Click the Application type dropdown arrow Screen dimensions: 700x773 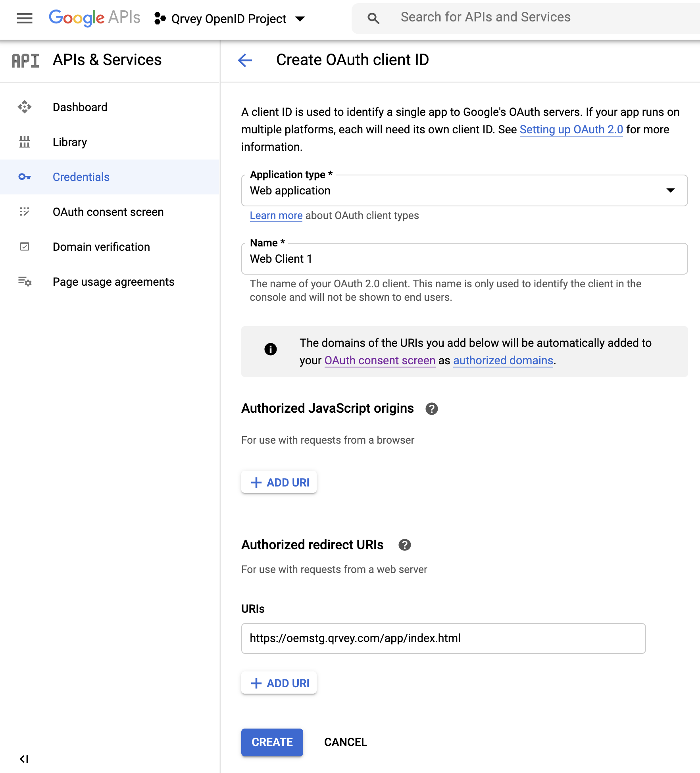click(671, 190)
